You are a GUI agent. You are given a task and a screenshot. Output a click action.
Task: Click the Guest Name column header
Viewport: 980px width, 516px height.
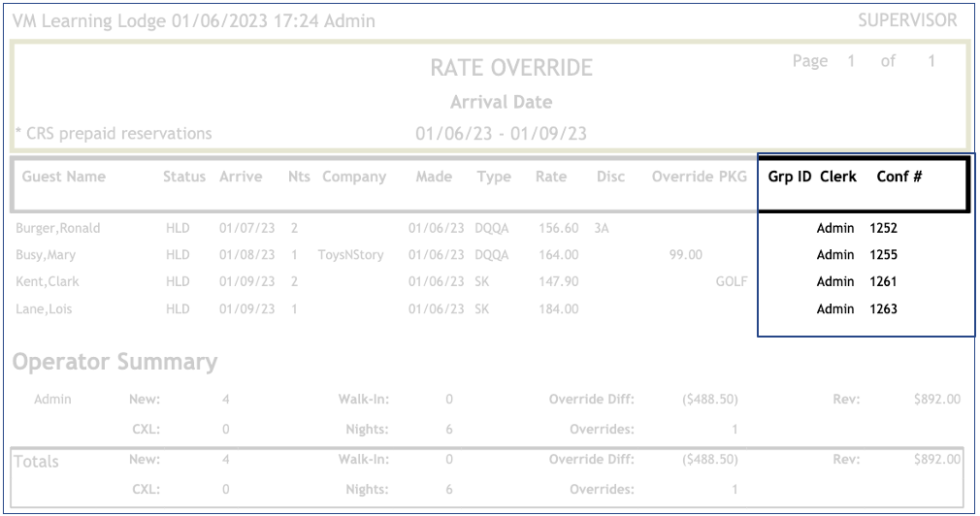pos(64,177)
